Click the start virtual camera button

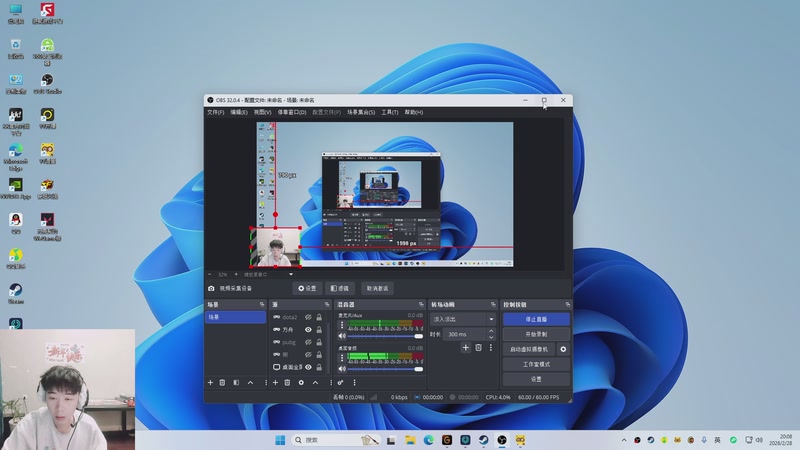pos(529,349)
